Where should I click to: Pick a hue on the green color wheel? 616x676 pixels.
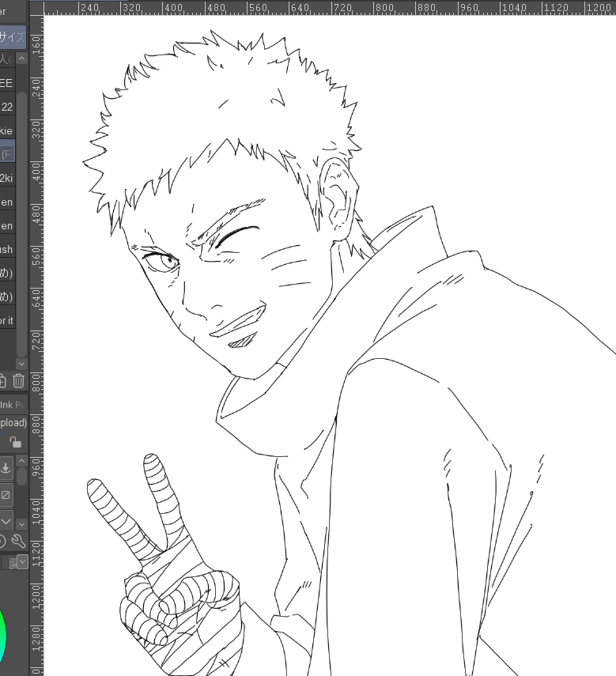pos(3,636)
